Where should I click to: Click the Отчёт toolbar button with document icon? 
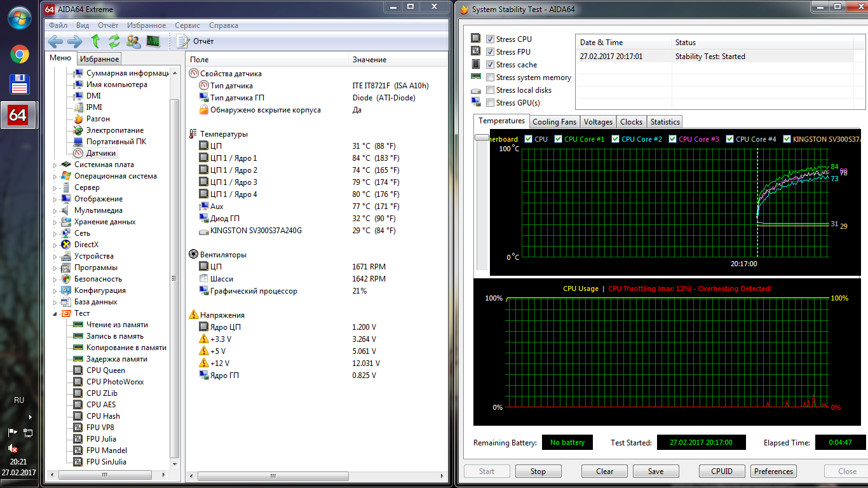click(x=195, y=42)
